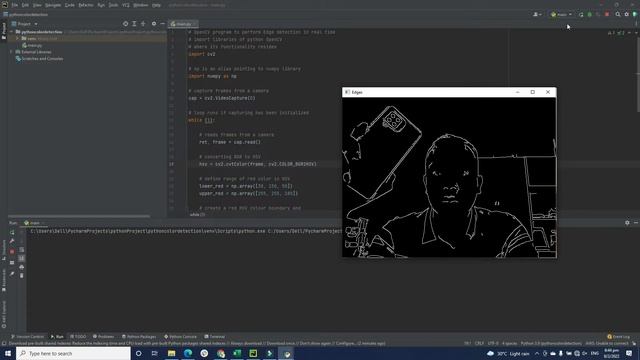This screenshot has width=640, height=360.
Task: Click wrench settings icon in Run panel
Action: coord(12,241)
